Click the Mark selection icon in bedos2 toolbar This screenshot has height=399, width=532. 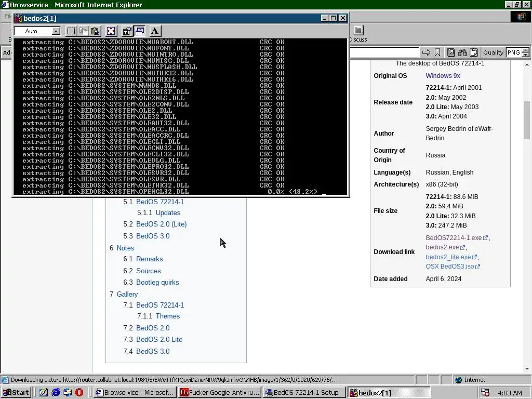point(71,31)
